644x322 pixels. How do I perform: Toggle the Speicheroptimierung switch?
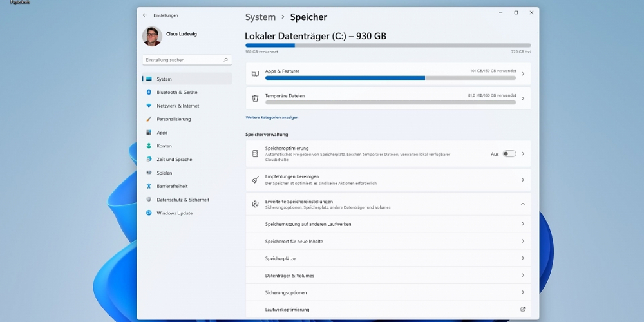tap(509, 154)
